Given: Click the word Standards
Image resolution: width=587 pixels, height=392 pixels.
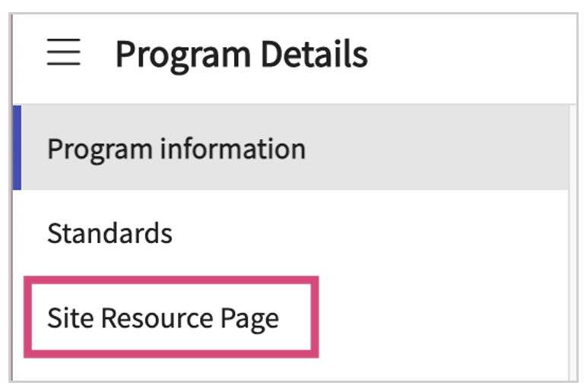Looking at the screenshot, I should point(109,233).
